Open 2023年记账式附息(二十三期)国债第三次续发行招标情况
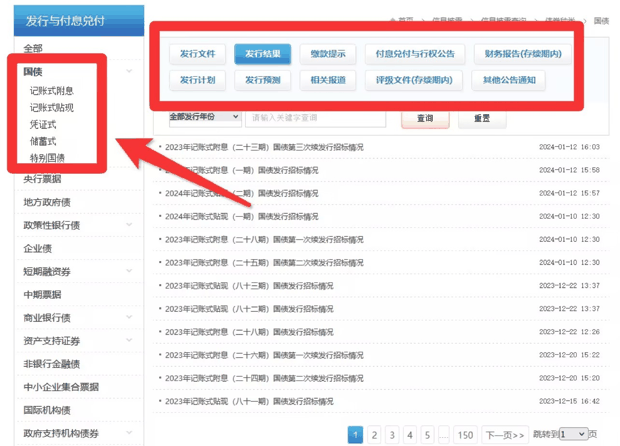The image size is (620, 446). click(264, 147)
